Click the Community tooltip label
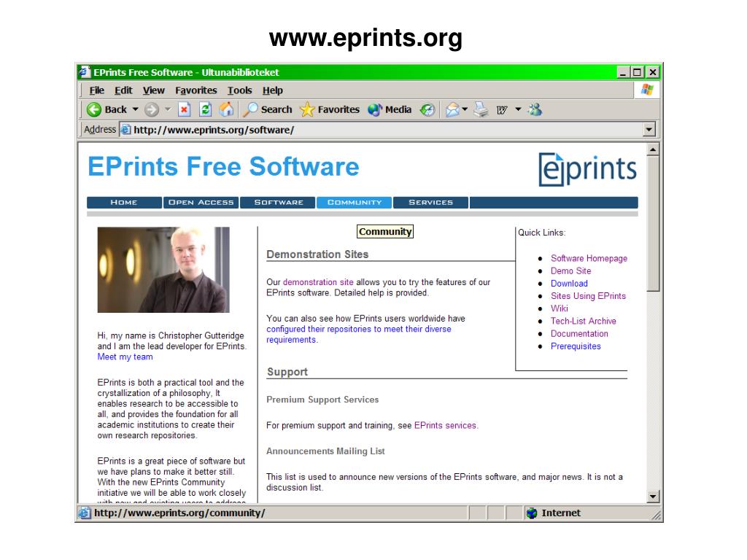Screen dimensions: 747x560 pyautogui.click(x=385, y=231)
